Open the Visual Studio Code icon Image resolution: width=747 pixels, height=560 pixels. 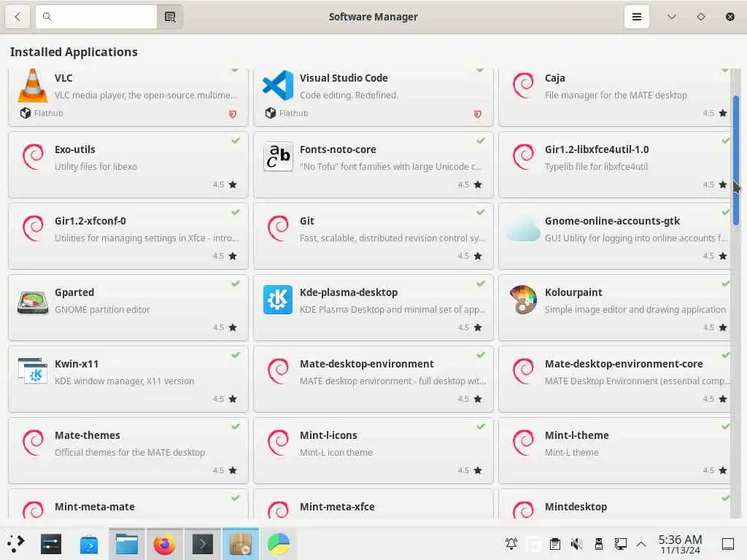(278, 86)
